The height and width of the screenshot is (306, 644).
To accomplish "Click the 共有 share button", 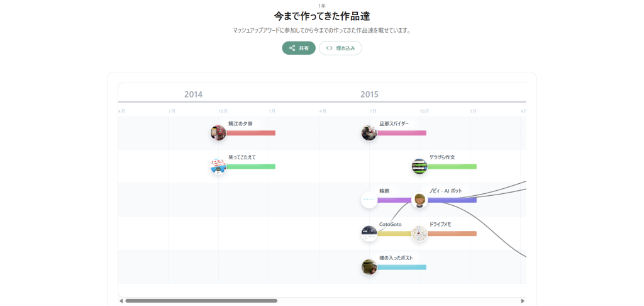I will pyautogui.click(x=299, y=48).
